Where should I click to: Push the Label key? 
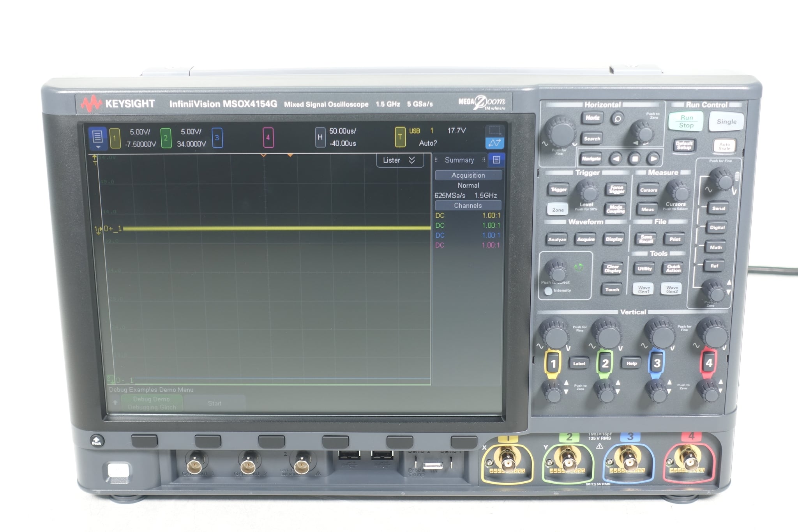pos(579,364)
